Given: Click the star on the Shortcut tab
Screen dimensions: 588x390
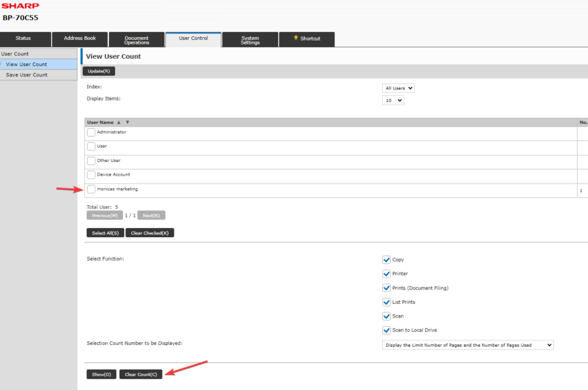Looking at the screenshot, I should pos(295,39).
